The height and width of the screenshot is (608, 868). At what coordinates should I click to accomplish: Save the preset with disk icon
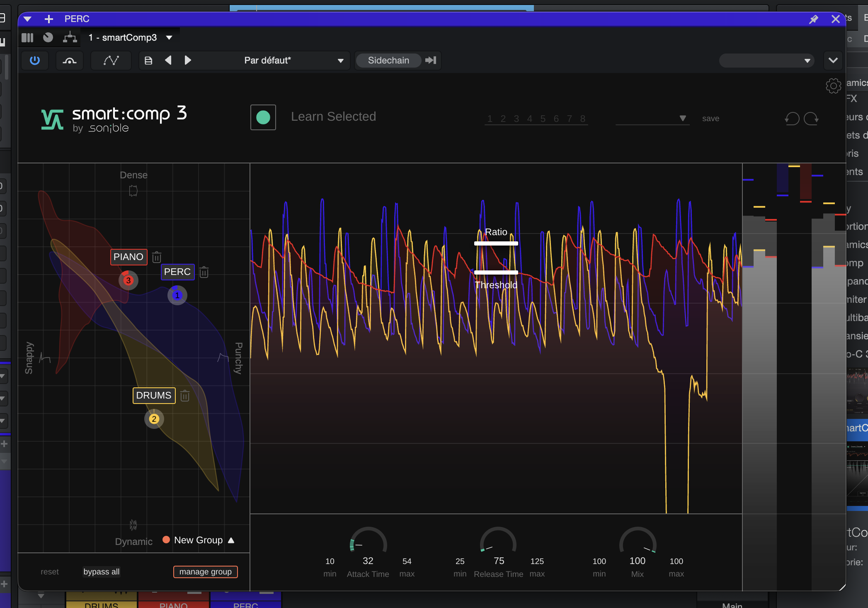(x=148, y=61)
